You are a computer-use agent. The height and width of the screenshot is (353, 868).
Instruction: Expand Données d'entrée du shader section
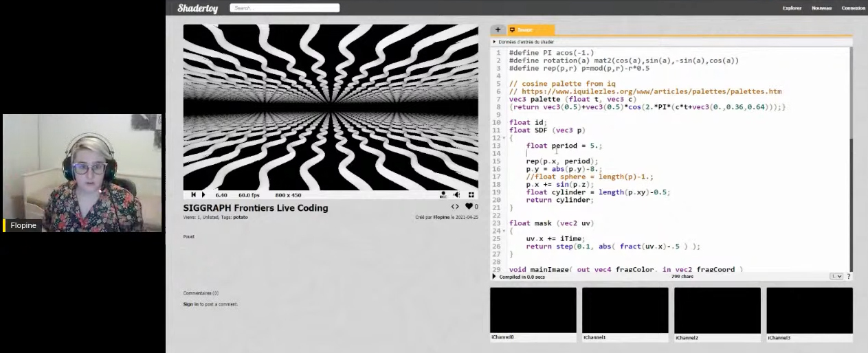coord(494,42)
